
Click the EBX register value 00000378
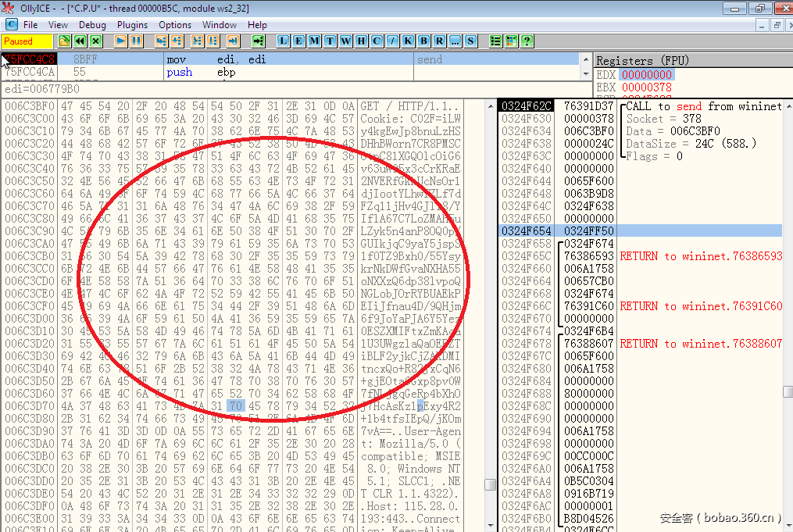tap(646, 87)
